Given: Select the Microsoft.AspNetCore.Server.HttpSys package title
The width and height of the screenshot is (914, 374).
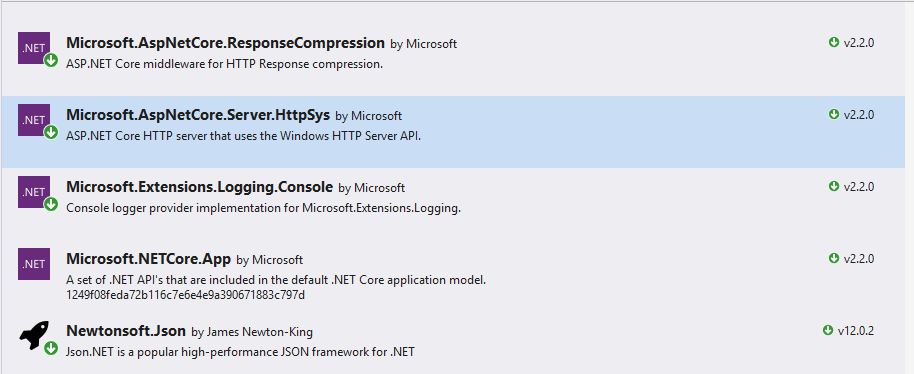Looking at the screenshot, I should click(198, 115).
